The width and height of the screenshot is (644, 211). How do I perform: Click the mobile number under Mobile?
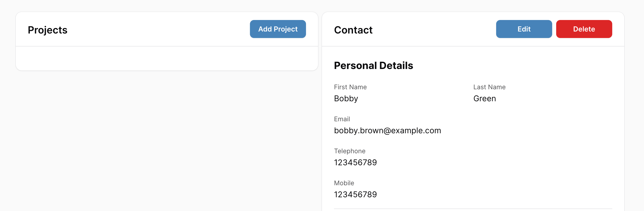(x=355, y=194)
